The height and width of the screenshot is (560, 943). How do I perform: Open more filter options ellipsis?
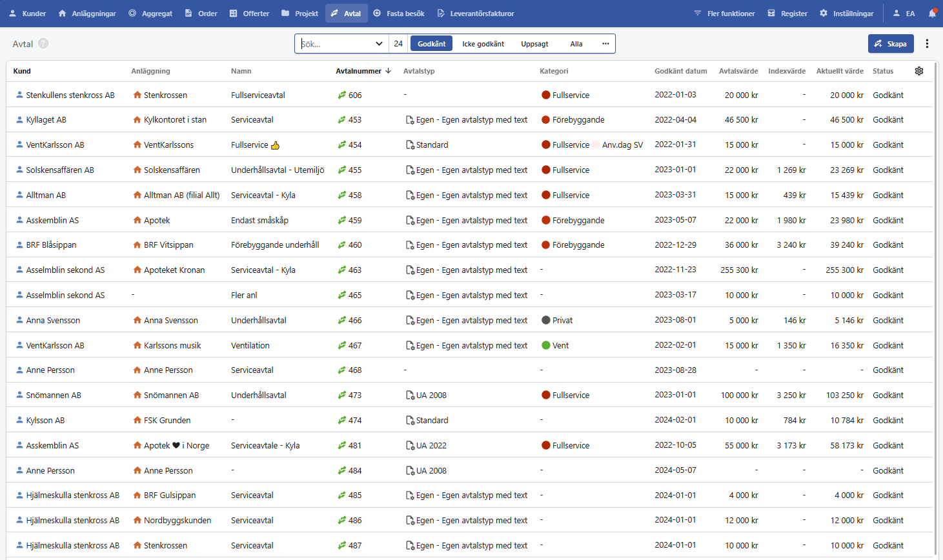pyautogui.click(x=605, y=44)
